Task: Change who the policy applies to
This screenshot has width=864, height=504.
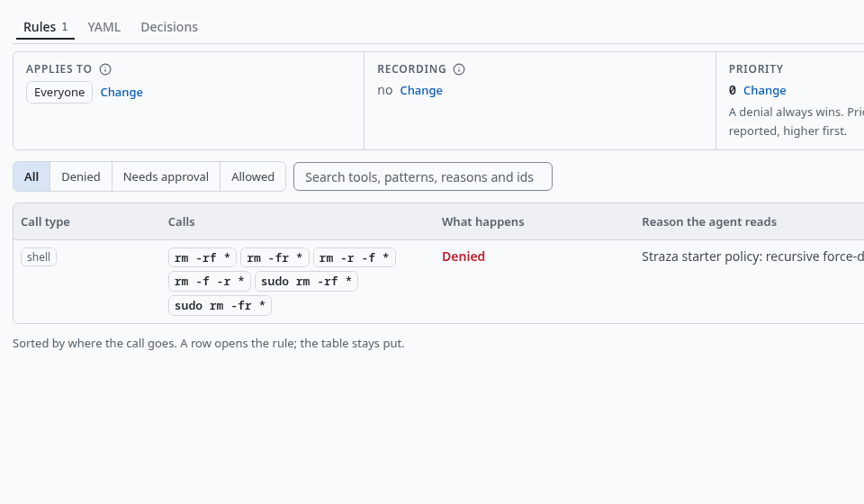Action: [121, 92]
